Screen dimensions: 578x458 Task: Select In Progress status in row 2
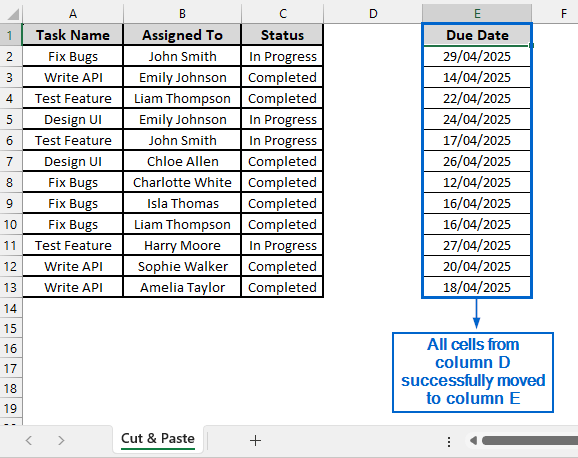[283, 56]
